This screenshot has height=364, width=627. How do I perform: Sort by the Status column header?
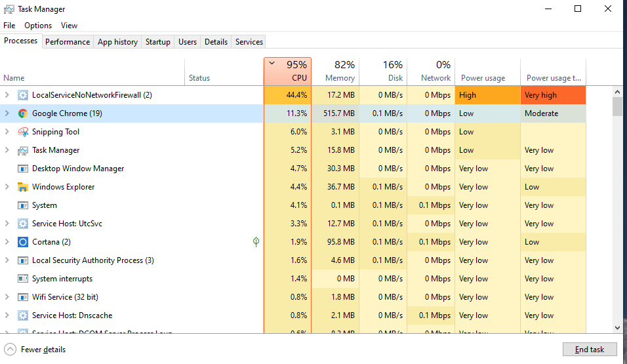click(x=224, y=71)
